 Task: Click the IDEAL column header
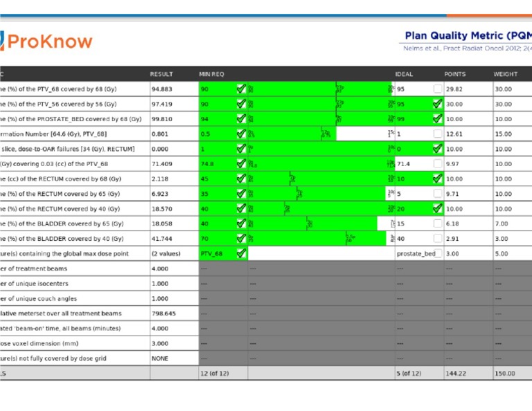point(404,74)
